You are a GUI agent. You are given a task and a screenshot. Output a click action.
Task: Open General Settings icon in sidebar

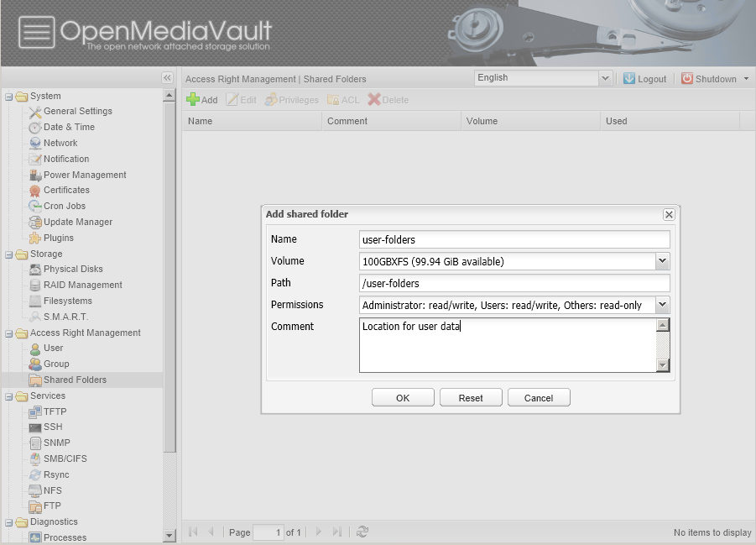click(35, 112)
